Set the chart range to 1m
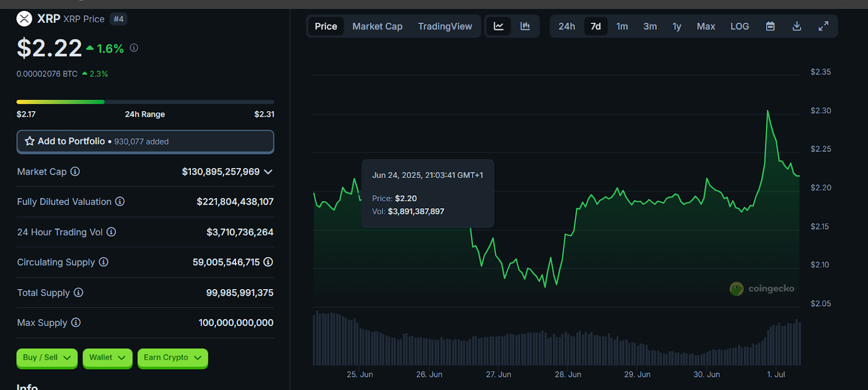 pos(622,26)
